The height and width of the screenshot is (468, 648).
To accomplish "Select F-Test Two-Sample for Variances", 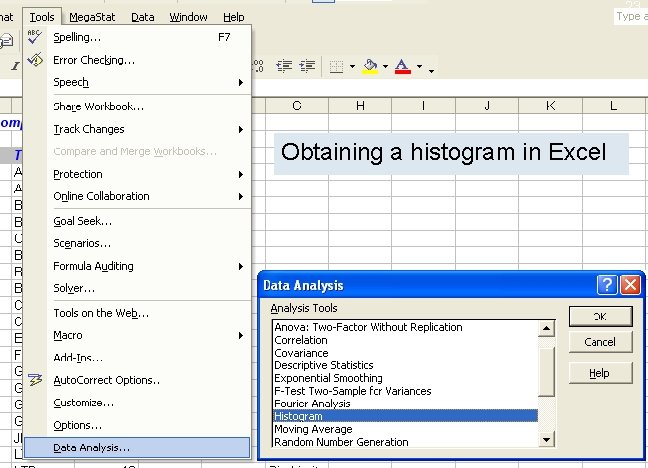I will (405, 391).
